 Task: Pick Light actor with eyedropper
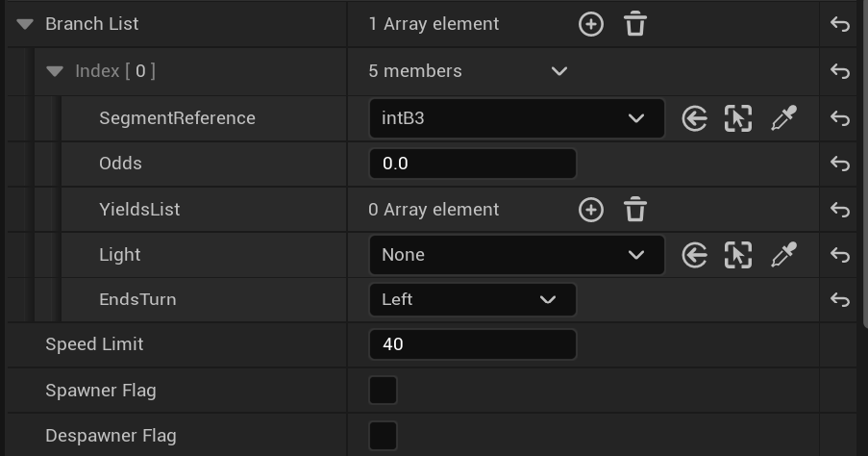[783, 255]
